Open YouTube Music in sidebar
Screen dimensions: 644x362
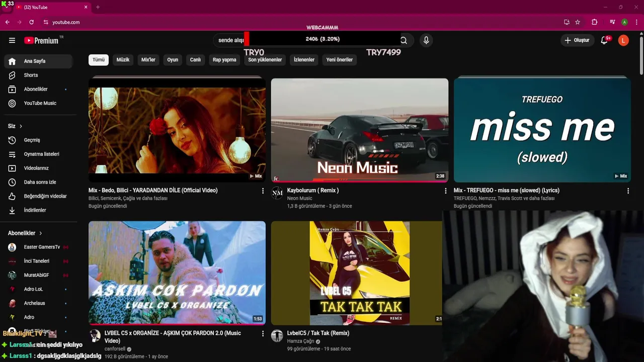[39, 103]
